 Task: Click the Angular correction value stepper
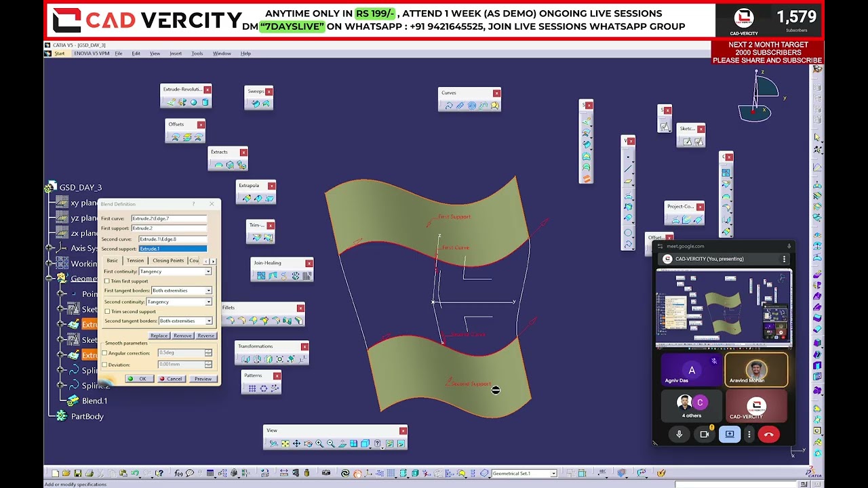(x=208, y=353)
